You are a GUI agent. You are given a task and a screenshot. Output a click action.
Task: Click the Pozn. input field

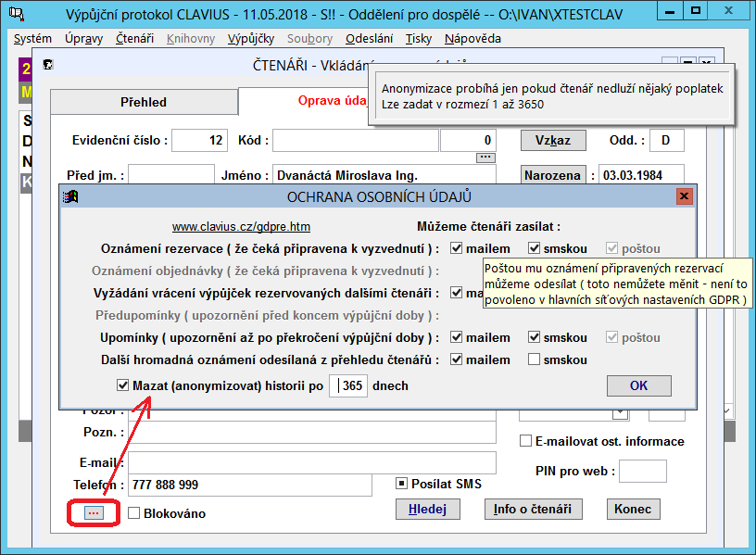tap(312, 432)
